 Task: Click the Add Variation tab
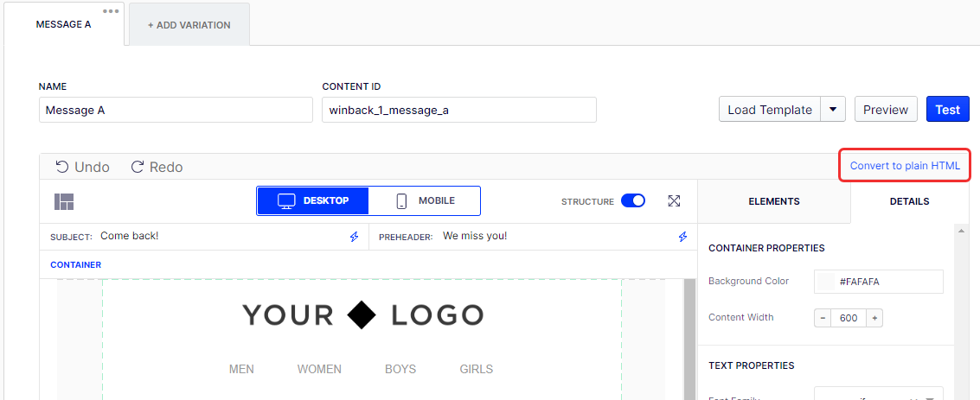click(189, 25)
